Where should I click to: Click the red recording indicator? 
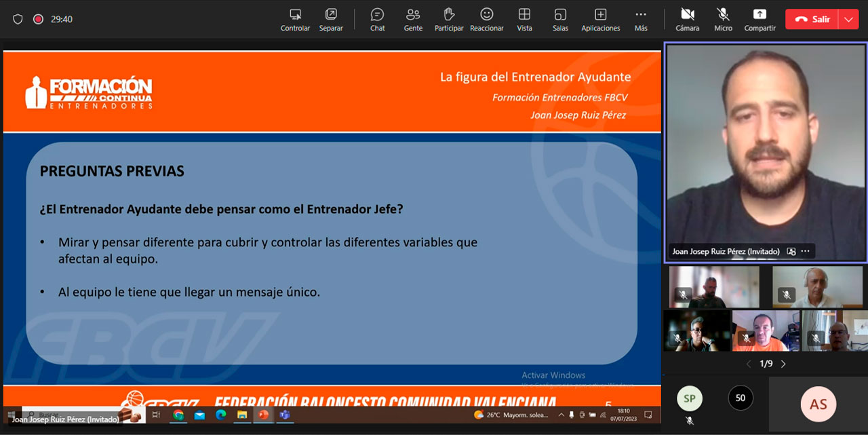[38, 19]
